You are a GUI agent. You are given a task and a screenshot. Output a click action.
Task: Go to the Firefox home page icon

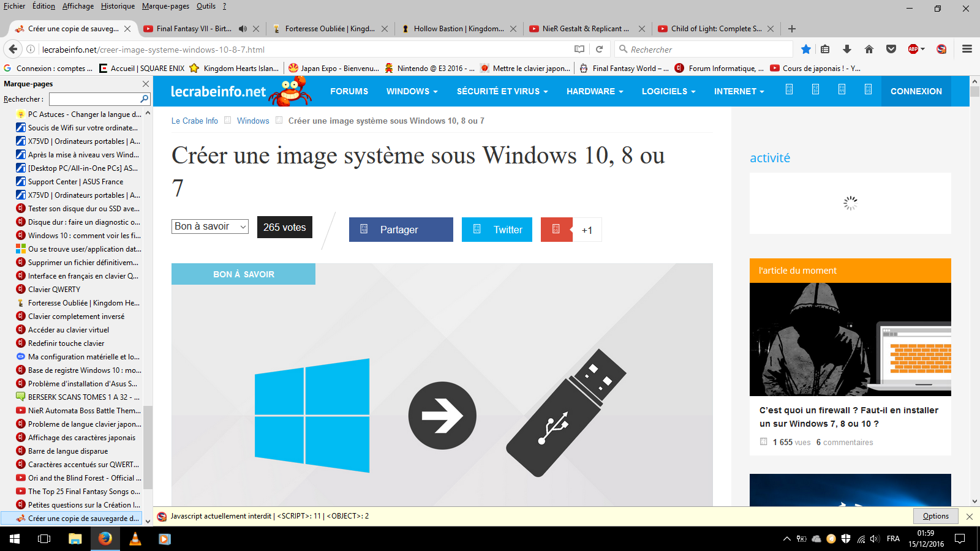pyautogui.click(x=869, y=49)
